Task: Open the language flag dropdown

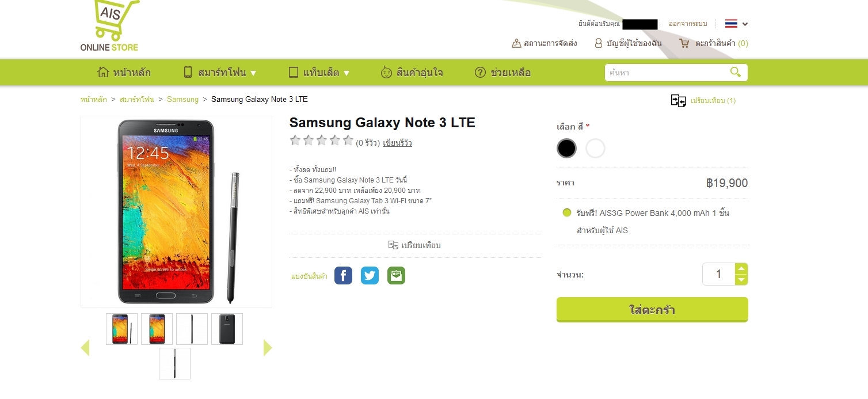Action: [736, 24]
